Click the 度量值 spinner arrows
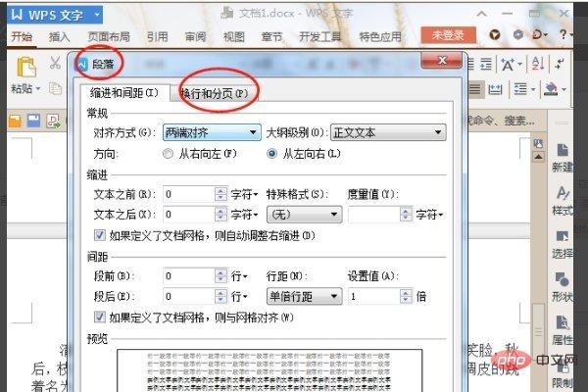Screen dimensions: 588x392 (x=406, y=215)
